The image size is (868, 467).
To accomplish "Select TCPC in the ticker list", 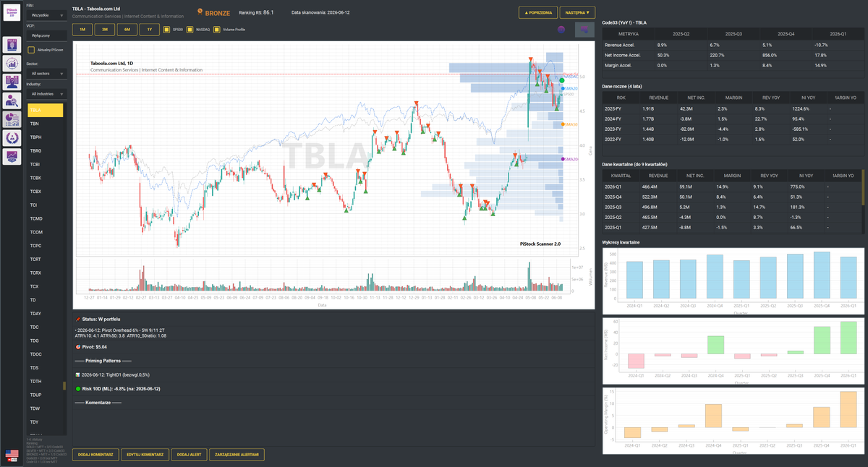I will tap(45, 246).
